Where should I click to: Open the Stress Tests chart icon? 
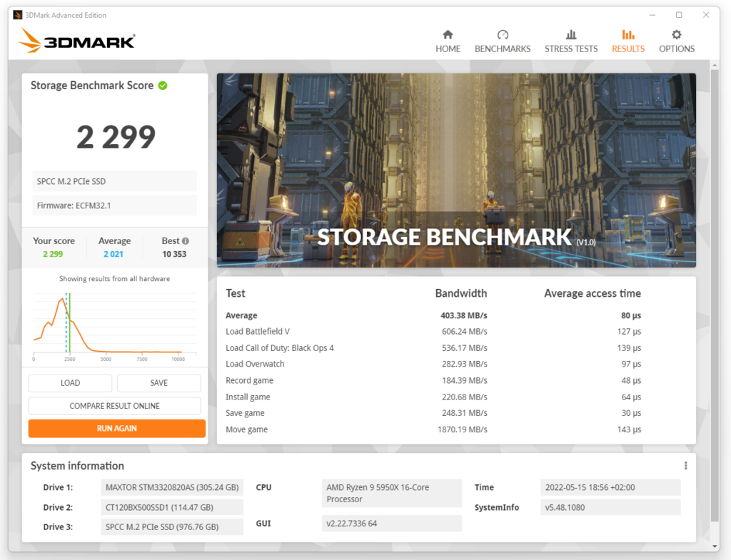[571, 34]
